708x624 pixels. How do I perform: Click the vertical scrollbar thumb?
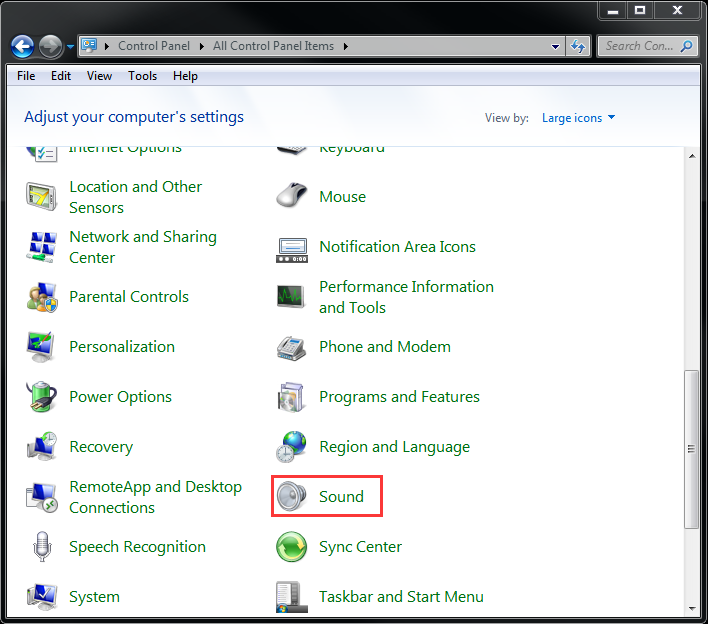tap(691, 449)
